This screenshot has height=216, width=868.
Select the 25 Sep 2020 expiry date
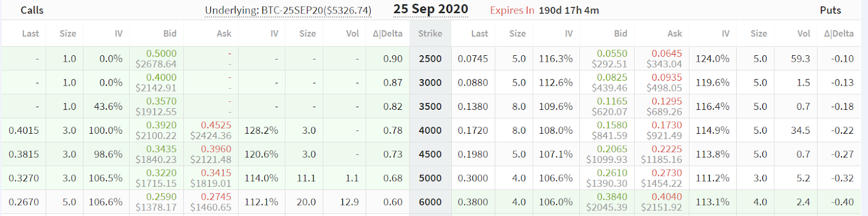pyautogui.click(x=431, y=9)
